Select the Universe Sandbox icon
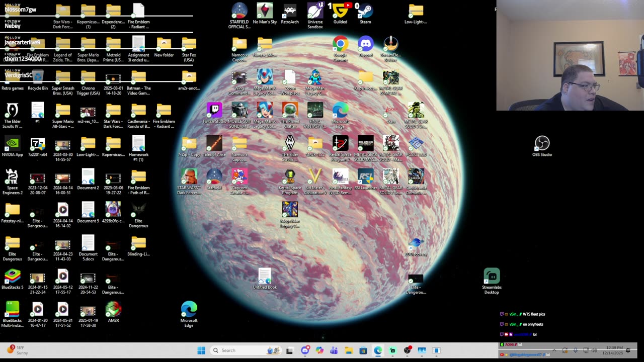This screenshot has height=362, width=644. [315, 11]
